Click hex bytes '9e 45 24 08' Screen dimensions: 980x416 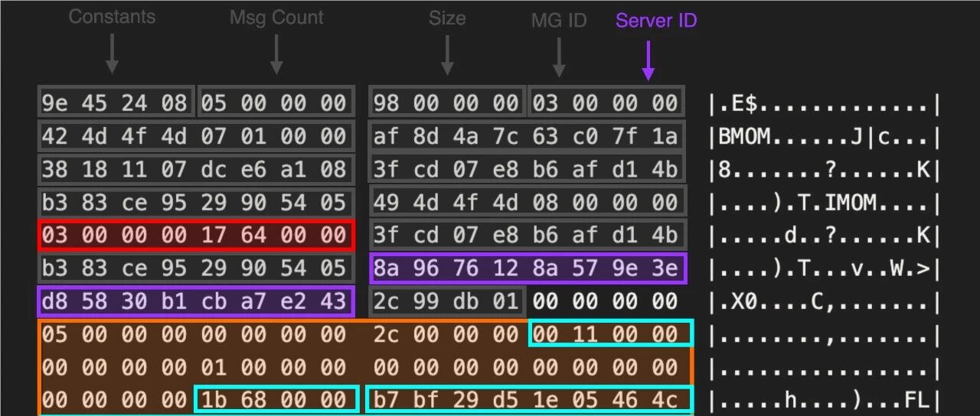click(117, 102)
